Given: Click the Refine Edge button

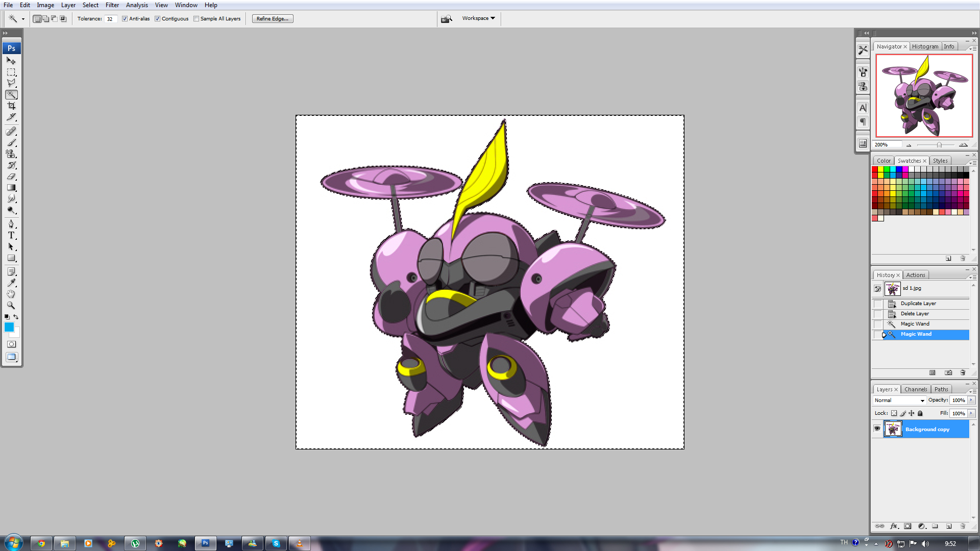Looking at the screenshot, I should [273, 19].
